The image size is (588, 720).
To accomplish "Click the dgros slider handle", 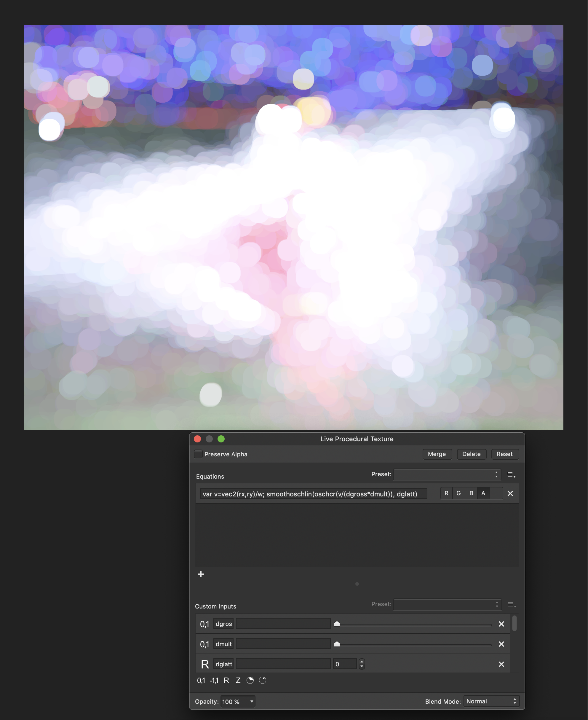I will click(x=337, y=624).
